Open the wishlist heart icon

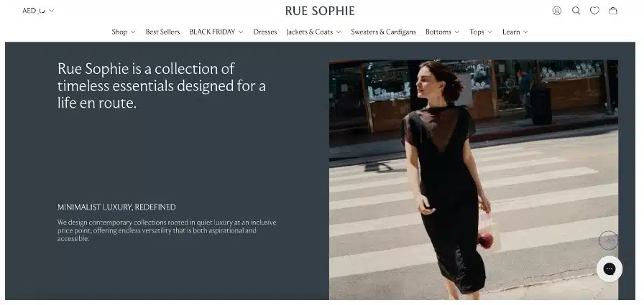point(594,11)
